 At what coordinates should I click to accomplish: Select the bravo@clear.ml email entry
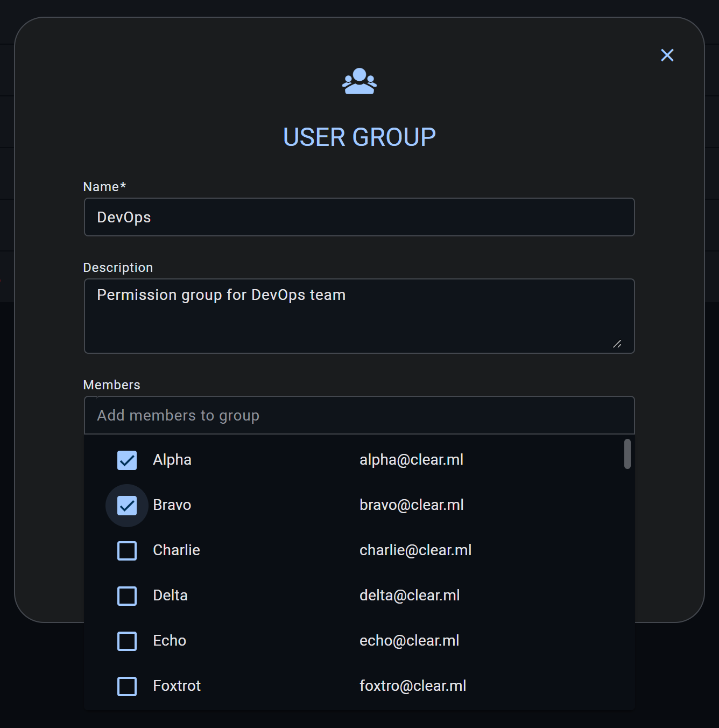(412, 505)
